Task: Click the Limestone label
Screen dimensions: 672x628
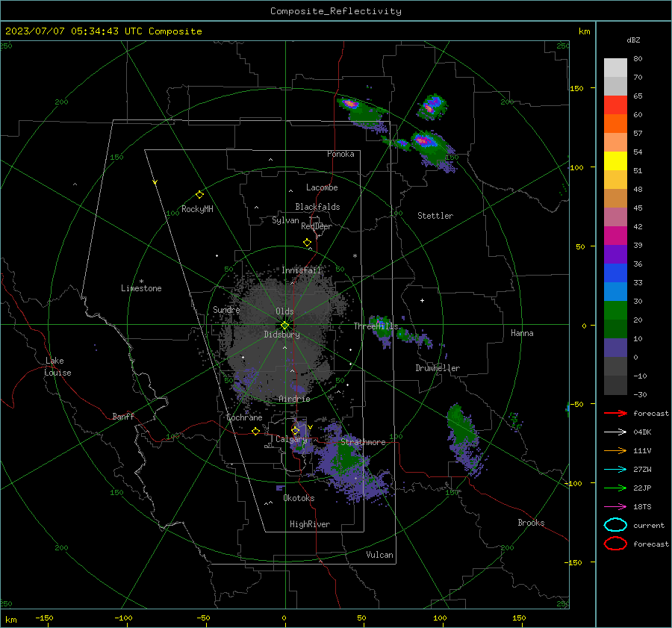Action: [141, 288]
